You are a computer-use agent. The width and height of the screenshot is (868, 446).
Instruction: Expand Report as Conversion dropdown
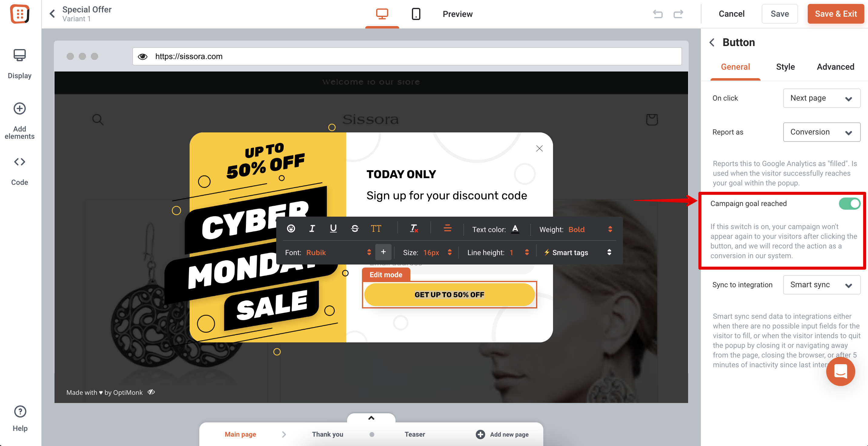[x=821, y=132]
